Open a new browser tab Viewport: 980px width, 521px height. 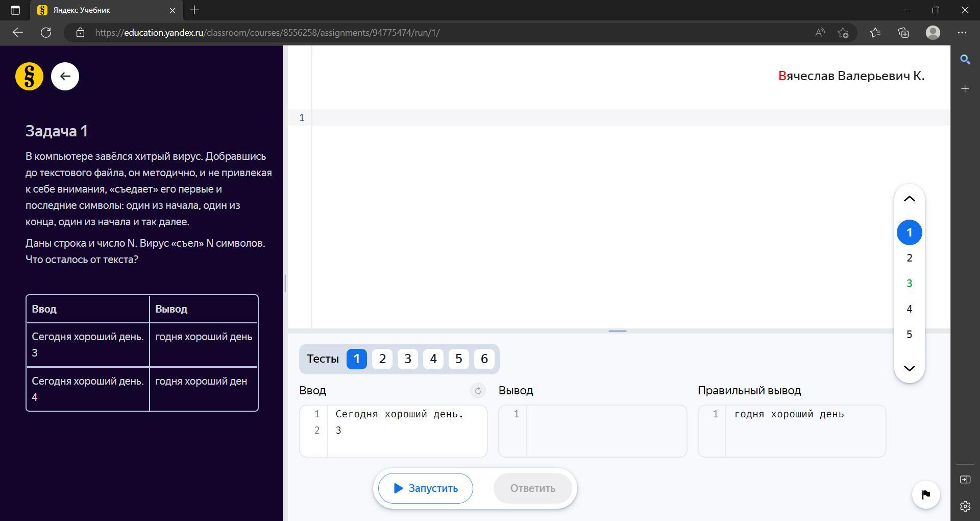[x=194, y=10]
